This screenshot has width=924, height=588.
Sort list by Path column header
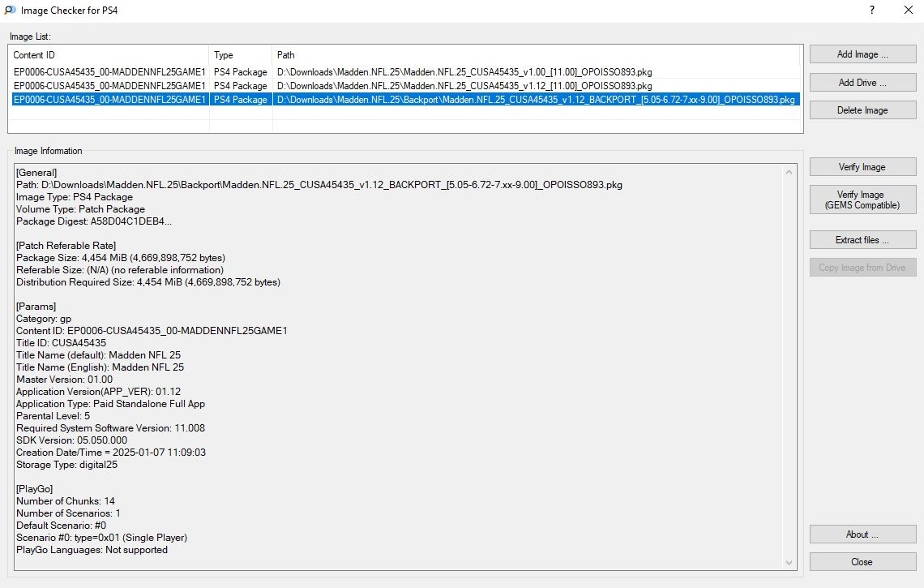pos(537,55)
